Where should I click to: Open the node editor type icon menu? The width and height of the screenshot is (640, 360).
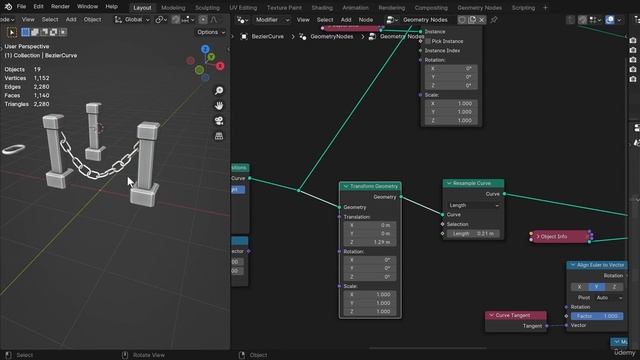point(242,20)
